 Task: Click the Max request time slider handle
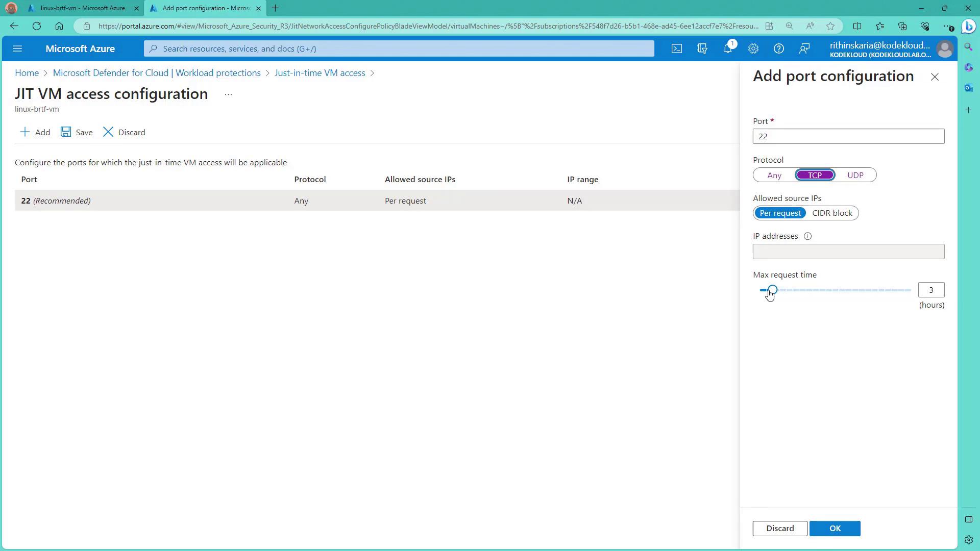pos(772,290)
